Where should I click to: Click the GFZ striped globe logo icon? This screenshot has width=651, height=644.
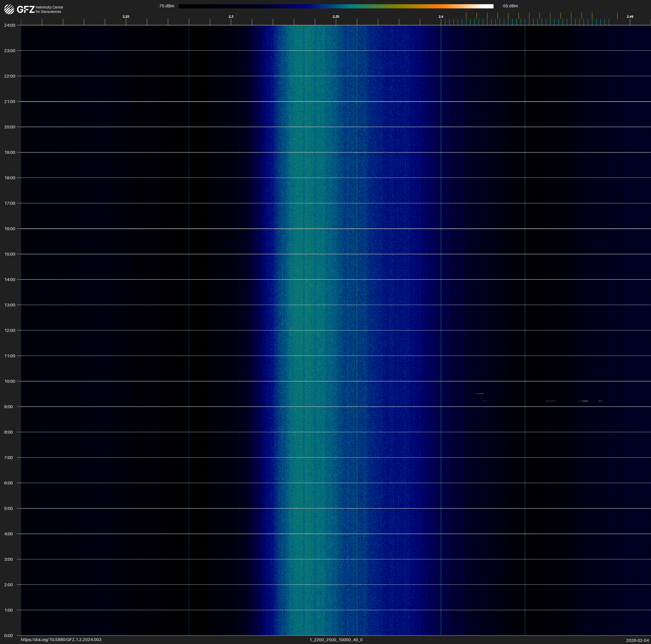(x=9, y=9)
